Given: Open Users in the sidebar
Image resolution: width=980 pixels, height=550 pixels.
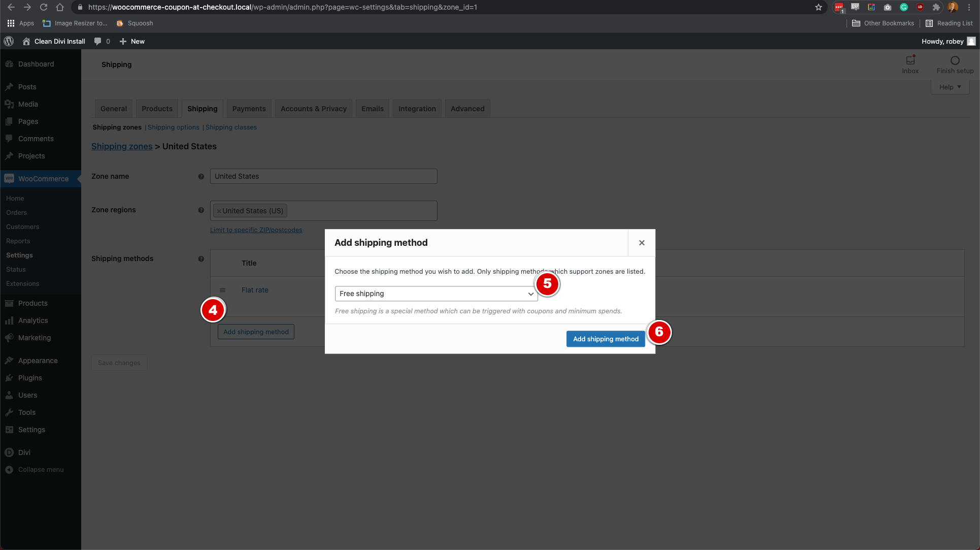Looking at the screenshot, I should [27, 395].
